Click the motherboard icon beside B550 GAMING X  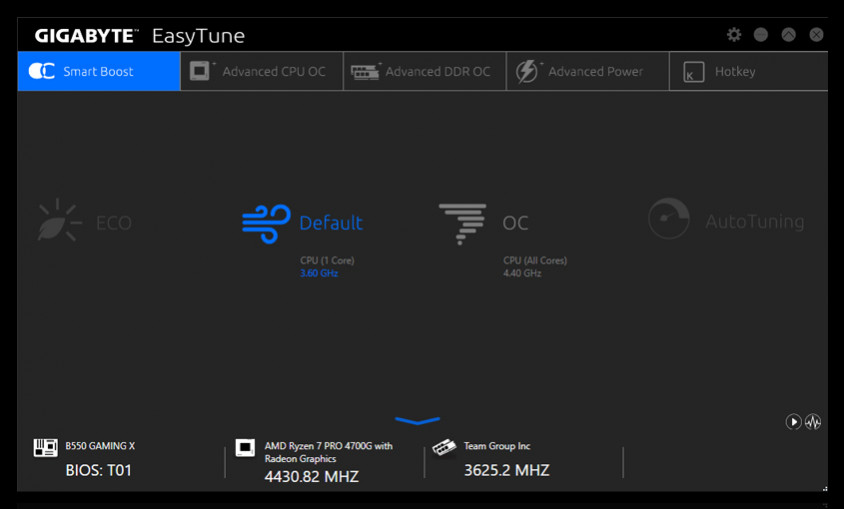tap(45, 447)
